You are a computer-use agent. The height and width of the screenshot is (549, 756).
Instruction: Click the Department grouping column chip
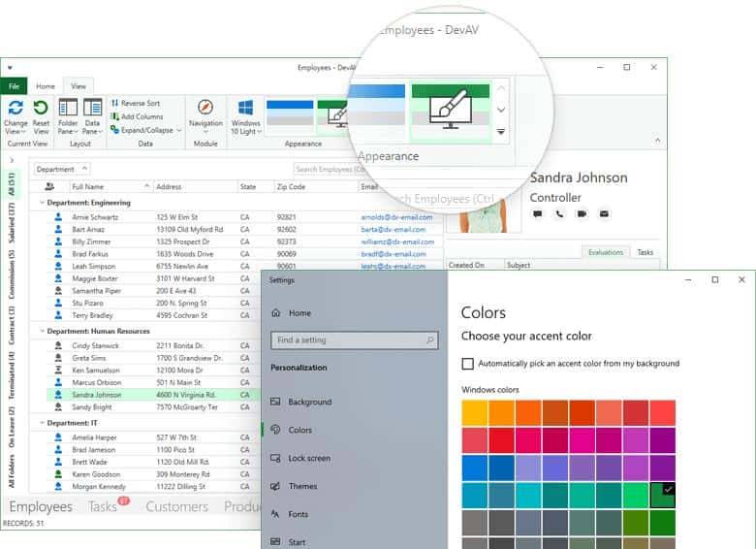tap(62, 170)
